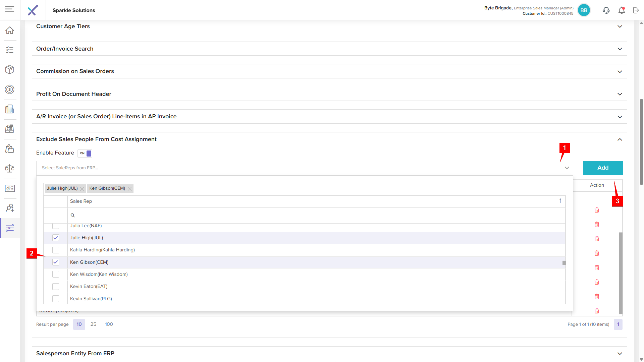The image size is (644, 362).
Task: Remove the Julie High(JUL) tag
Action: pos(82,189)
